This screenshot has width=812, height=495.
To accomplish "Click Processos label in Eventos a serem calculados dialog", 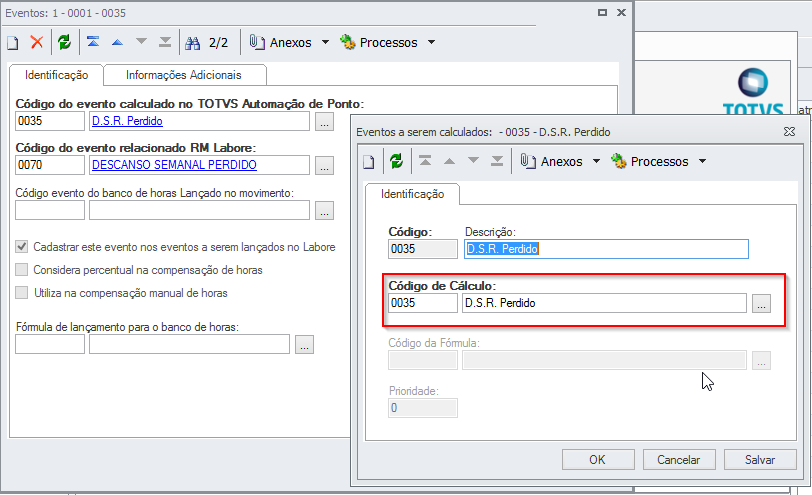I will [659, 162].
